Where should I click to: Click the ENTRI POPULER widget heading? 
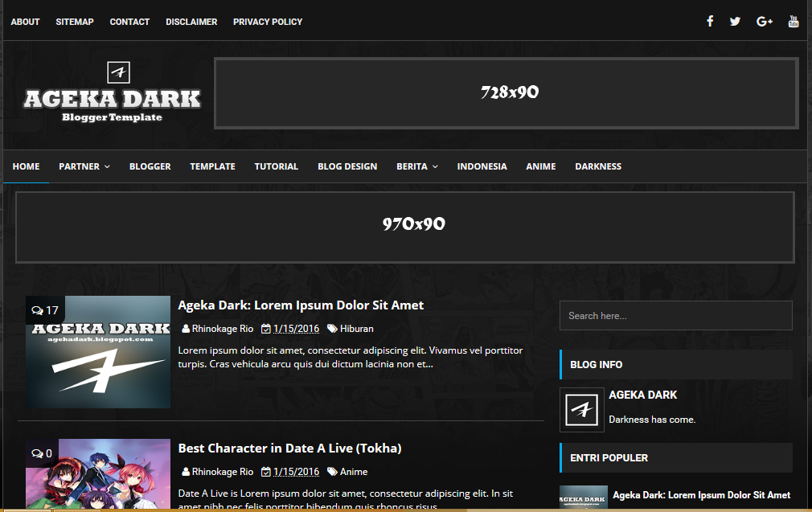tap(676, 457)
